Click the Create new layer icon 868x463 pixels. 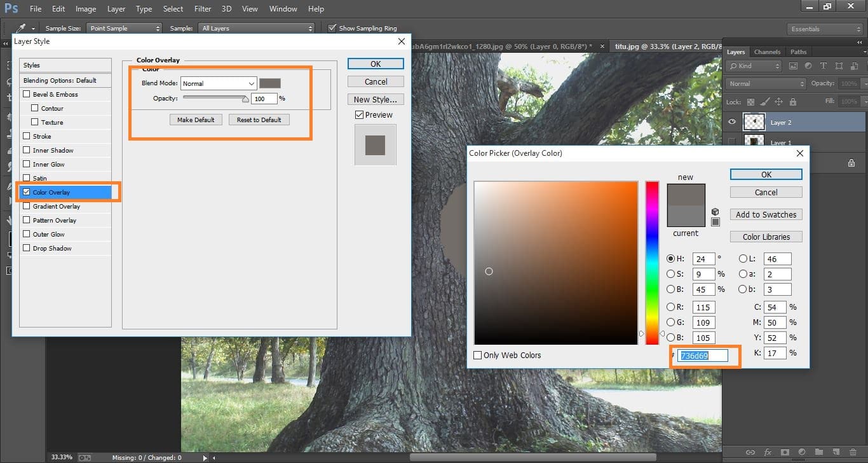tap(837, 452)
